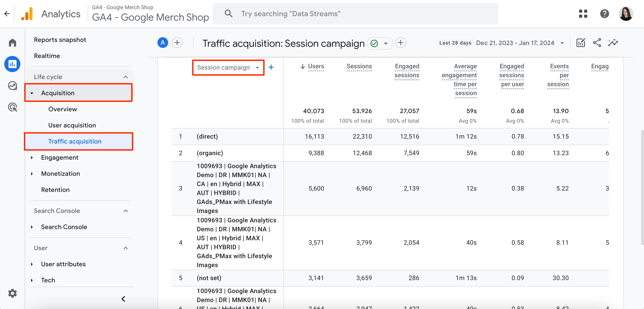Select the (organic) campaign row
The width and height of the screenshot is (644, 309).
(390, 153)
